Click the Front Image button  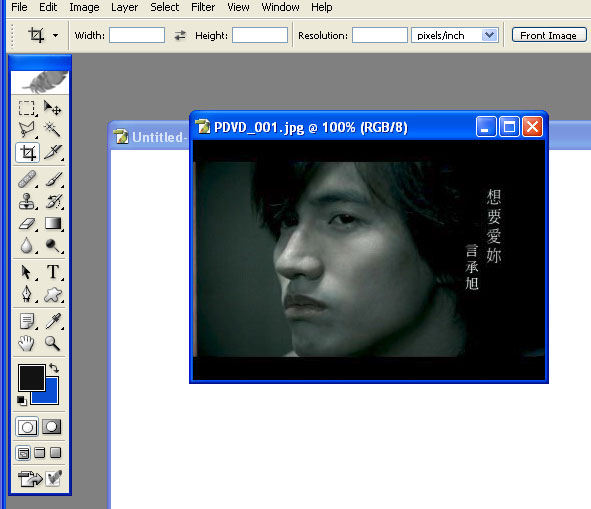548,35
